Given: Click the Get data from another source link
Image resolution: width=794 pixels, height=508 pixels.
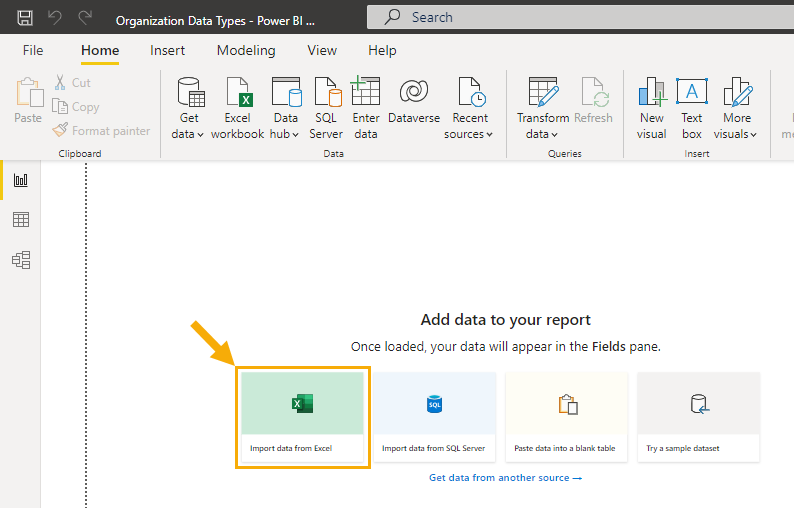Looking at the screenshot, I should (x=505, y=478).
